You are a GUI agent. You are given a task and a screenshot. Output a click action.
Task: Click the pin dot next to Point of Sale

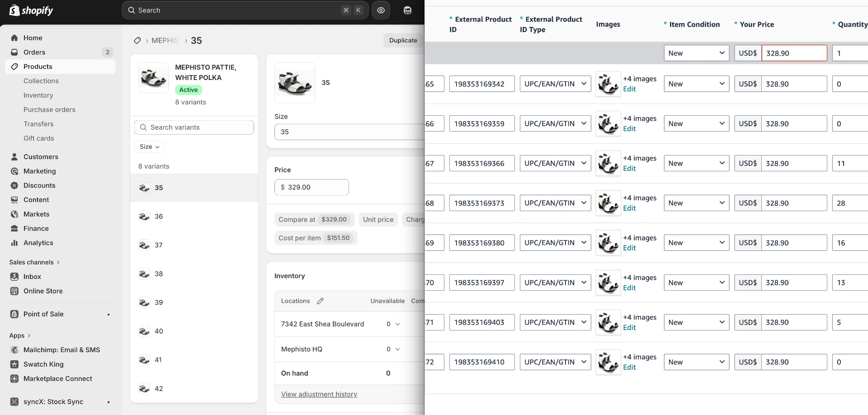pos(108,315)
